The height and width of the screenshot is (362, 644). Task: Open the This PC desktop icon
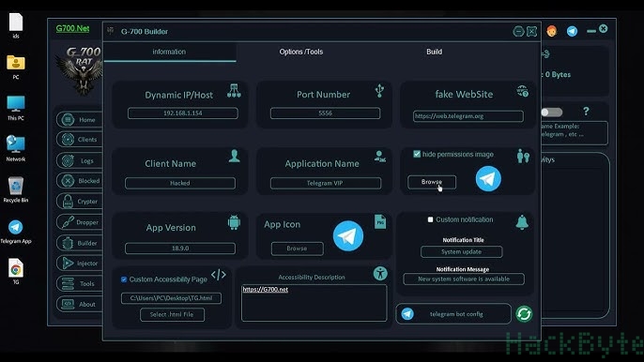(x=16, y=108)
